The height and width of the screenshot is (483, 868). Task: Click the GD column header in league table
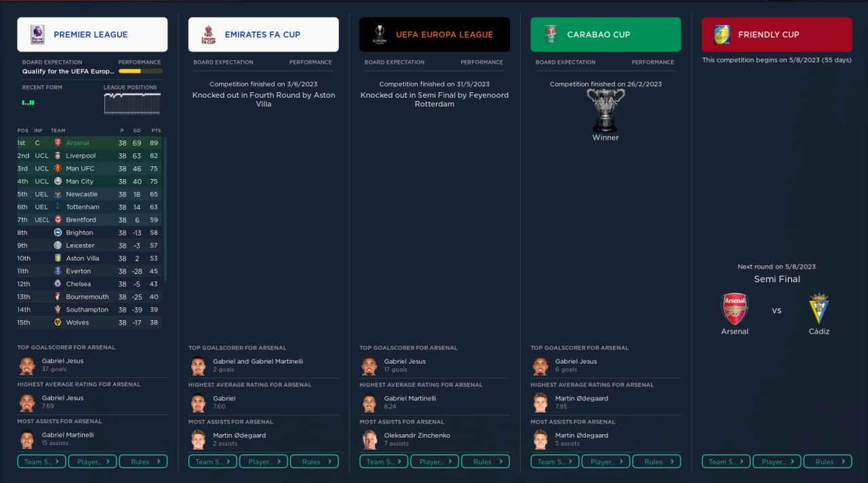[x=137, y=130]
